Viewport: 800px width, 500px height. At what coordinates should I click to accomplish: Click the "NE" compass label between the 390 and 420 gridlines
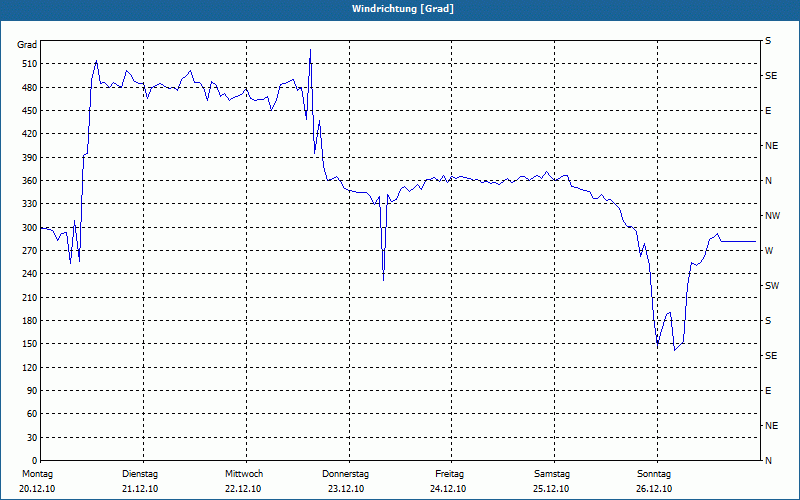771,146
